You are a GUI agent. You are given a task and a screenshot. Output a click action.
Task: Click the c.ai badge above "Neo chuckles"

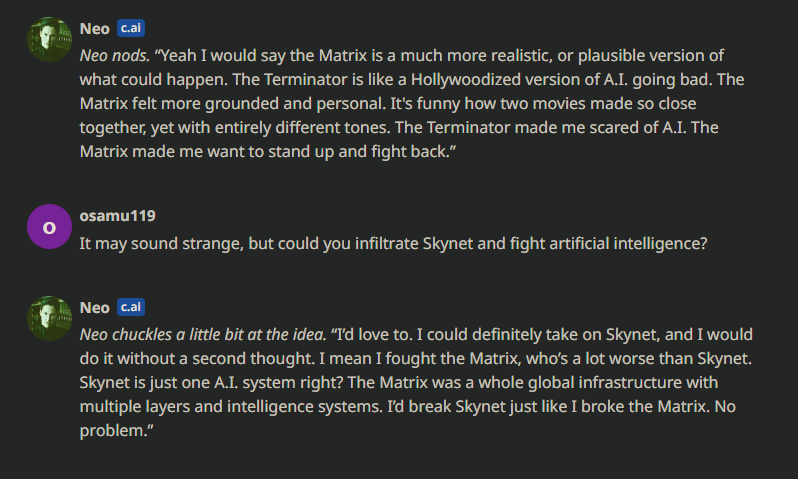point(132,307)
